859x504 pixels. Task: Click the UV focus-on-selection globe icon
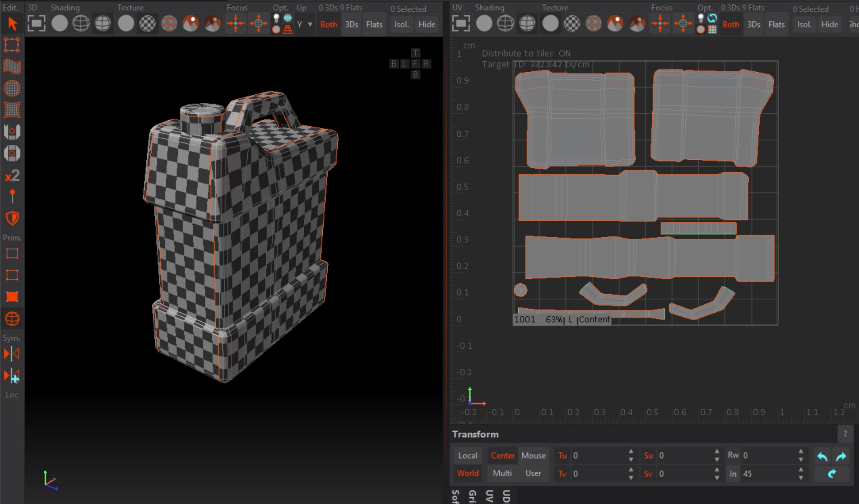tap(683, 23)
